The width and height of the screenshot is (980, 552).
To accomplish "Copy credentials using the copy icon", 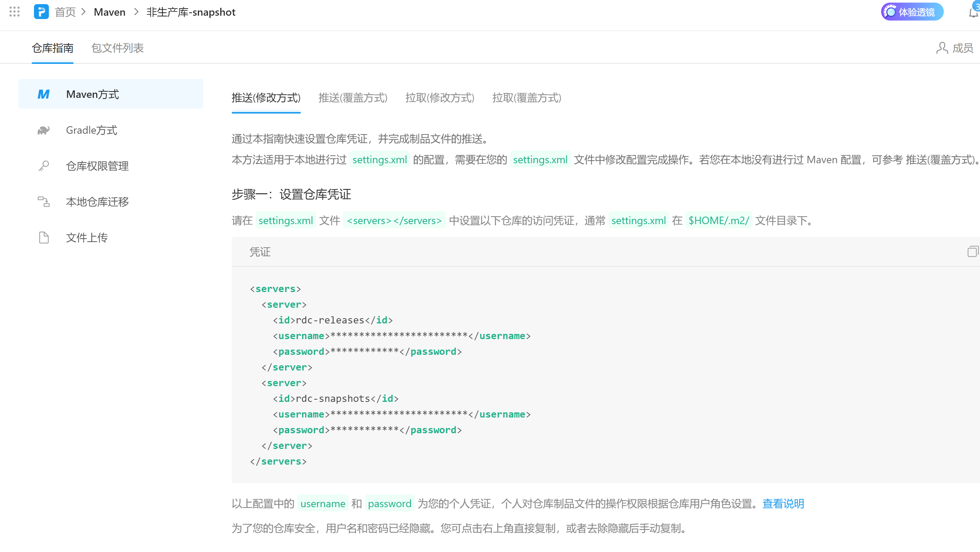I will [x=972, y=252].
